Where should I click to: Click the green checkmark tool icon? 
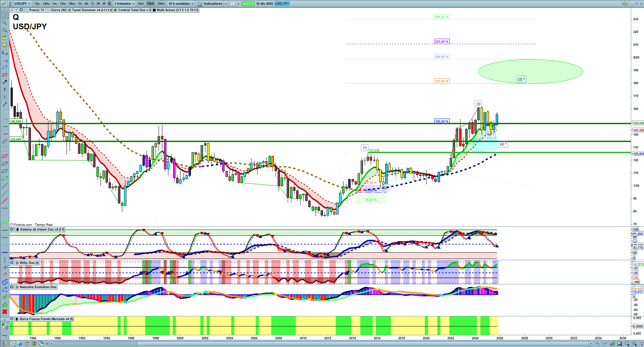5,297
